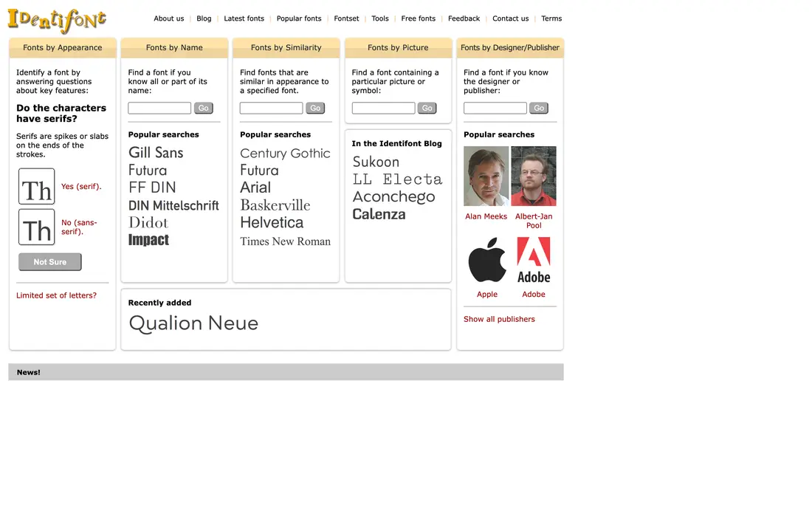This screenshot has height=508, width=812.
Task: Open Helvetica similarity search
Action: click(272, 223)
